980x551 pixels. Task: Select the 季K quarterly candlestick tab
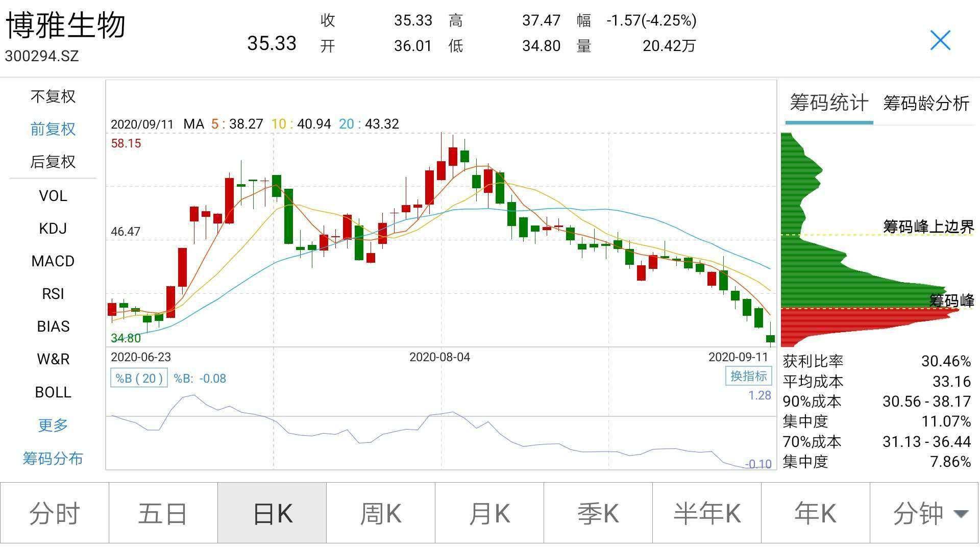pos(598,513)
